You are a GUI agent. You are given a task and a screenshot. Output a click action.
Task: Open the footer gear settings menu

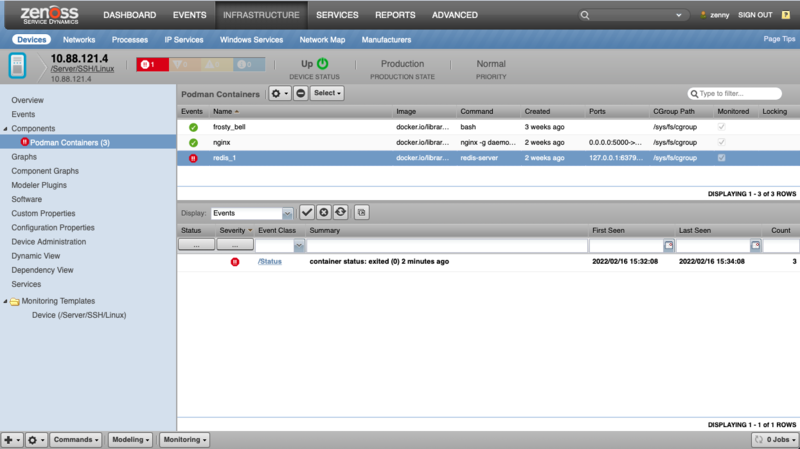[x=36, y=440]
